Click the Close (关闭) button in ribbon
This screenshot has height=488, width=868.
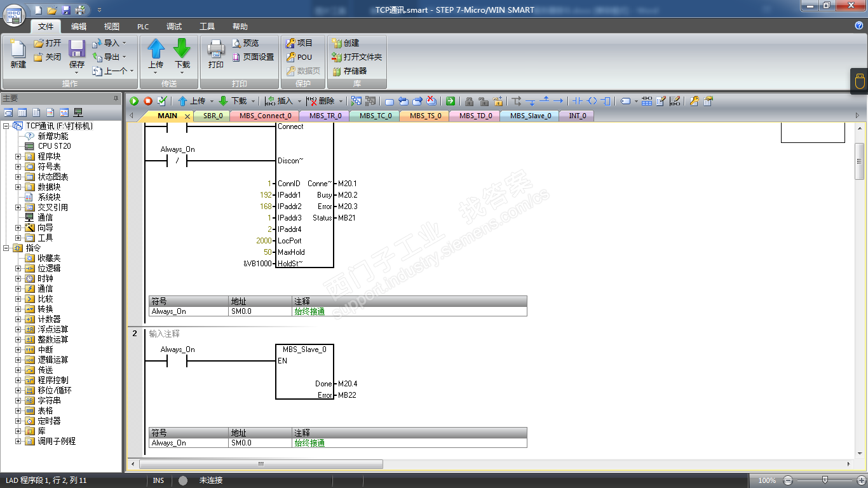(48, 57)
